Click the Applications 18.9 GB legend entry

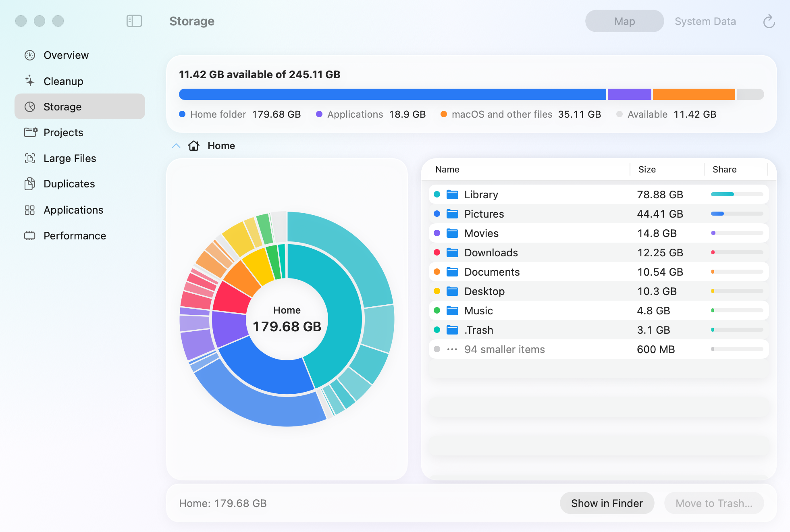point(371,114)
